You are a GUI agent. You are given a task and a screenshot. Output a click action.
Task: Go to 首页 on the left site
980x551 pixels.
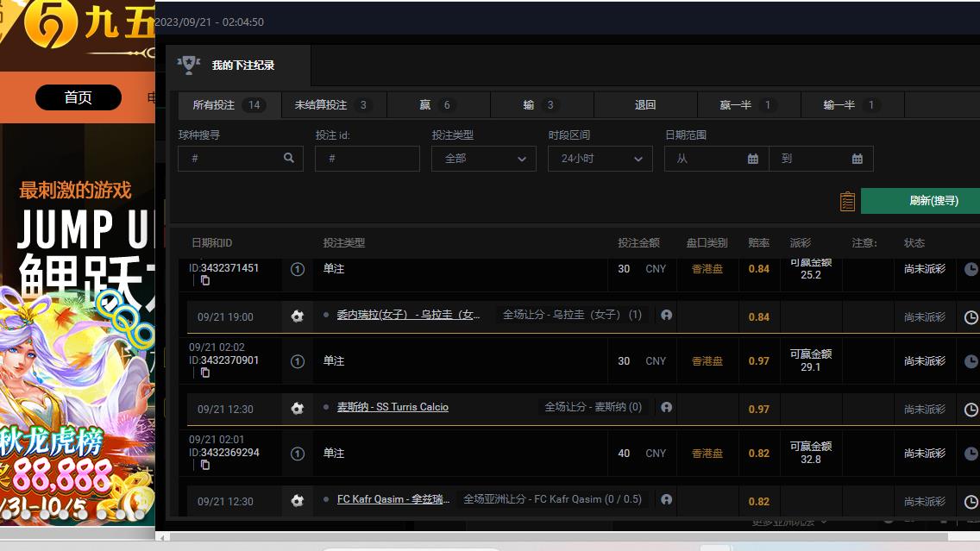click(x=78, y=97)
